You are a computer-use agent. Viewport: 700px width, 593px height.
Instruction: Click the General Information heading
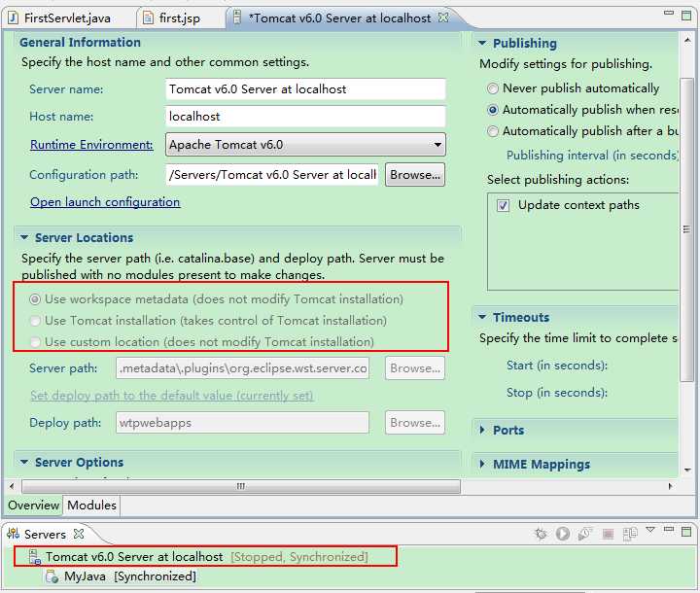pyautogui.click(x=80, y=43)
